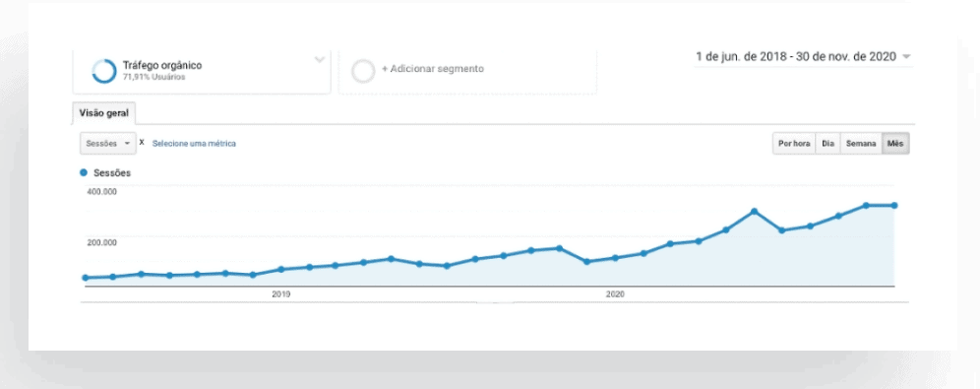Viewport: 980px width, 389px height.
Task: Click the Selecione uma métrica link
Action: click(x=195, y=143)
